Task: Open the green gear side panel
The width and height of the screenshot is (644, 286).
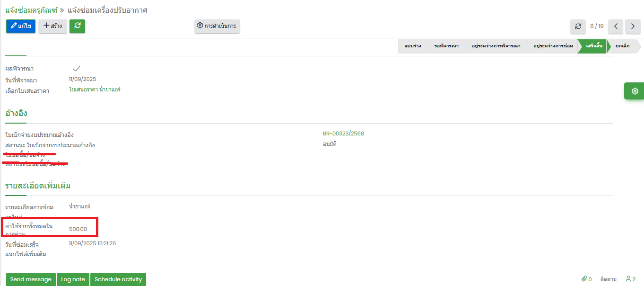Action: [635, 91]
